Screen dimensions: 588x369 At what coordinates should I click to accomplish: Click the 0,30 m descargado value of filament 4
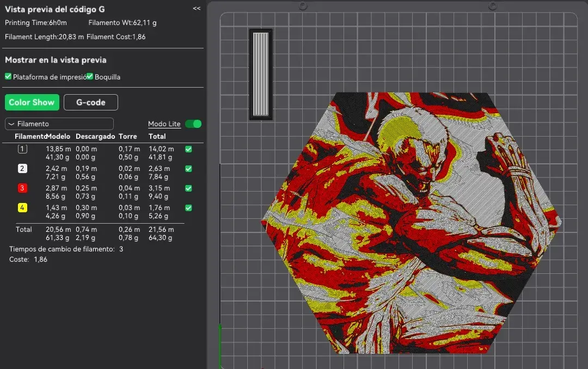[x=86, y=207]
